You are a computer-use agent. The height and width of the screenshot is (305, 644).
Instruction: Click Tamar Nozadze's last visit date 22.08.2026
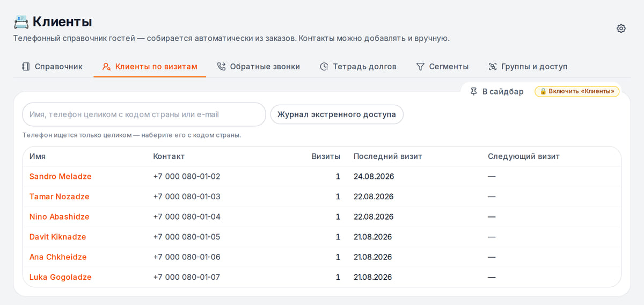[x=374, y=197]
